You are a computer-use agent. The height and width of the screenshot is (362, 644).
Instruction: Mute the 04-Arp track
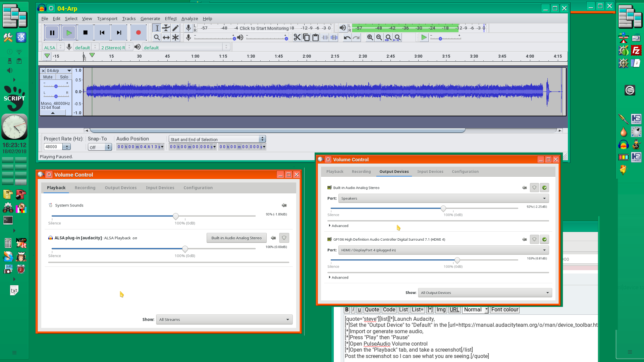click(x=47, y=77)
